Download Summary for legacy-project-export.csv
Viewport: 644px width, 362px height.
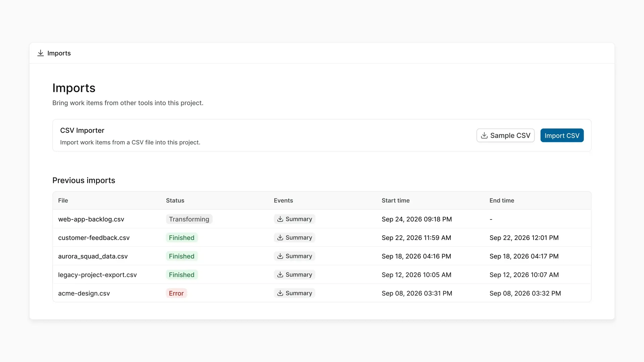(x=294, y=275)
